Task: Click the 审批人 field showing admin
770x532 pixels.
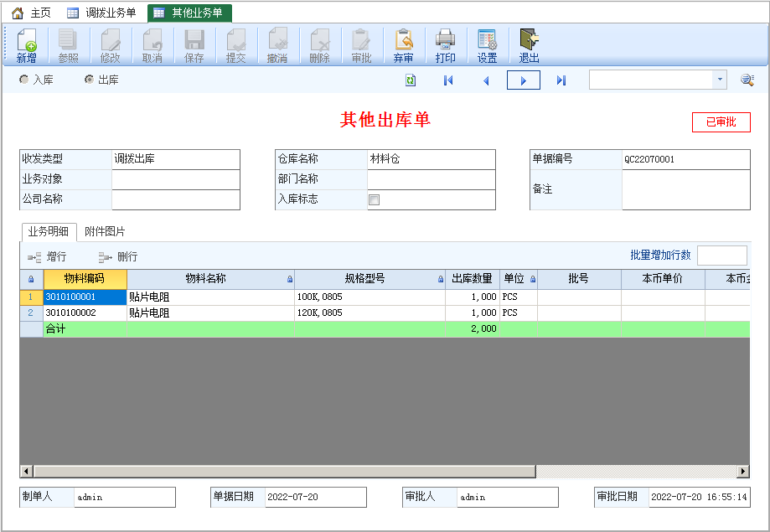Action: tap(508, 497)
